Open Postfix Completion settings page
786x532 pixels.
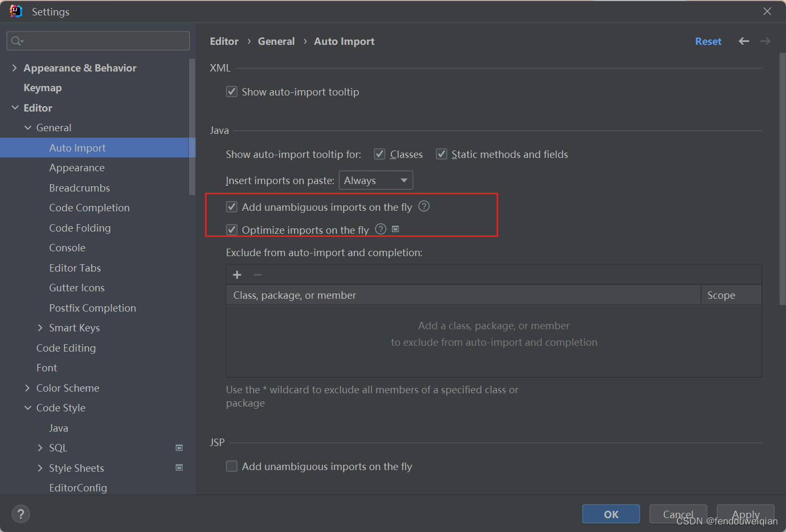pos(92,308)
